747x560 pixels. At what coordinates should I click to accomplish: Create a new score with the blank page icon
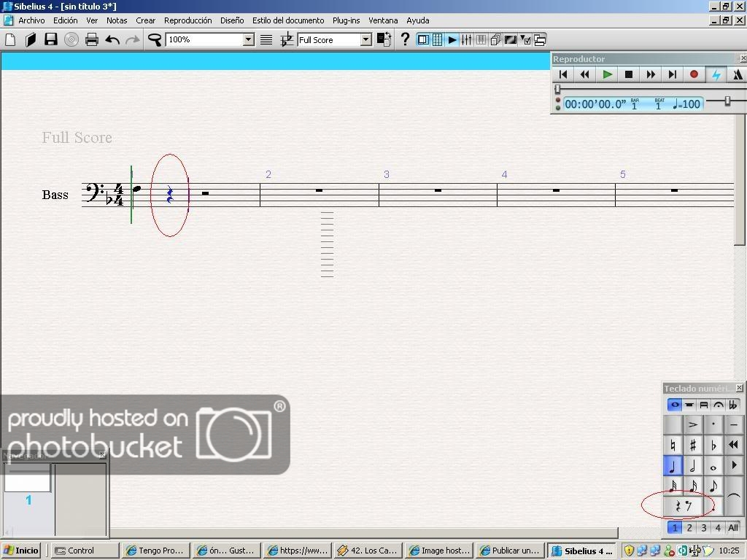click(10, 39)
